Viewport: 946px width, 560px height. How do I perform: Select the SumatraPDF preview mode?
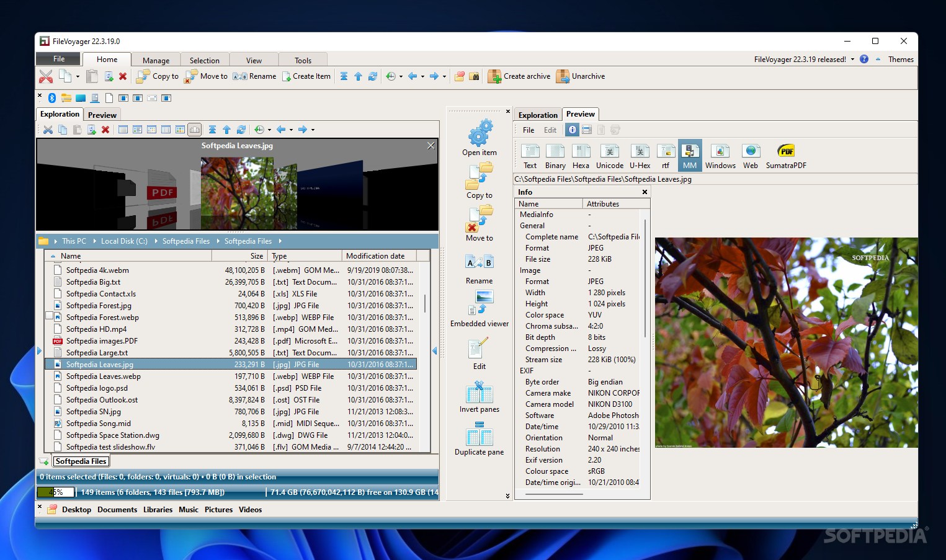point(786,156)
